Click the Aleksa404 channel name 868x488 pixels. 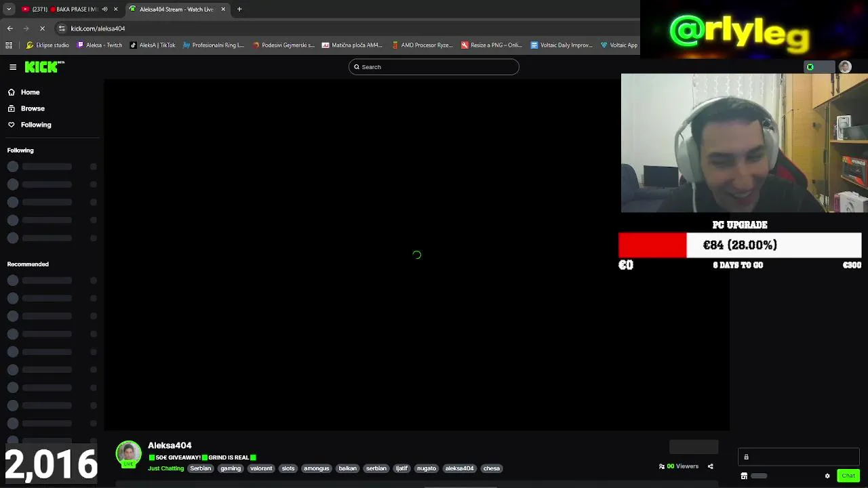click(x=170, y=445)
